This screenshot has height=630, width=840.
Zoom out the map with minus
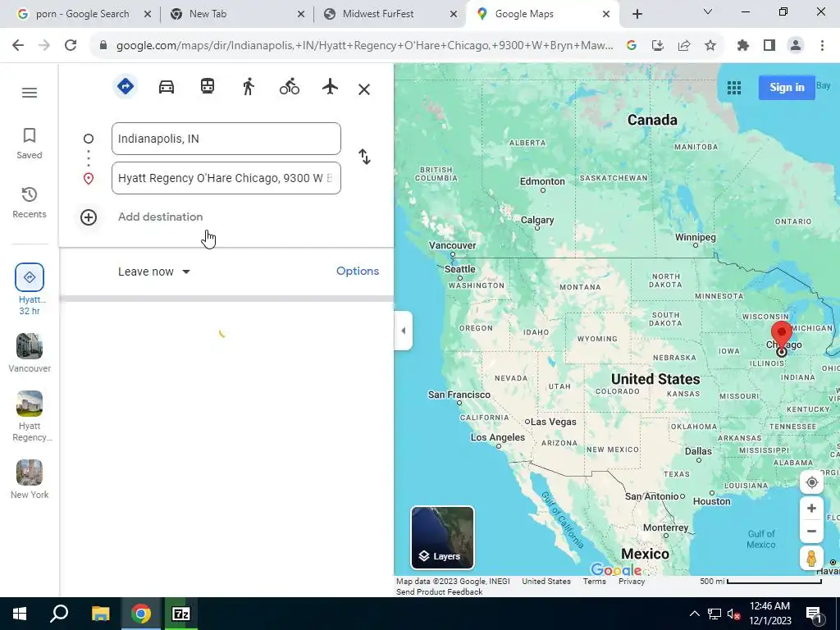811,531
